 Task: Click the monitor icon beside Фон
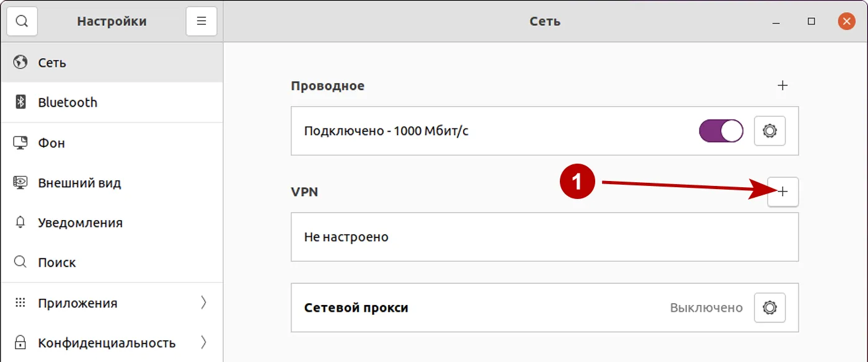point(19,142)
